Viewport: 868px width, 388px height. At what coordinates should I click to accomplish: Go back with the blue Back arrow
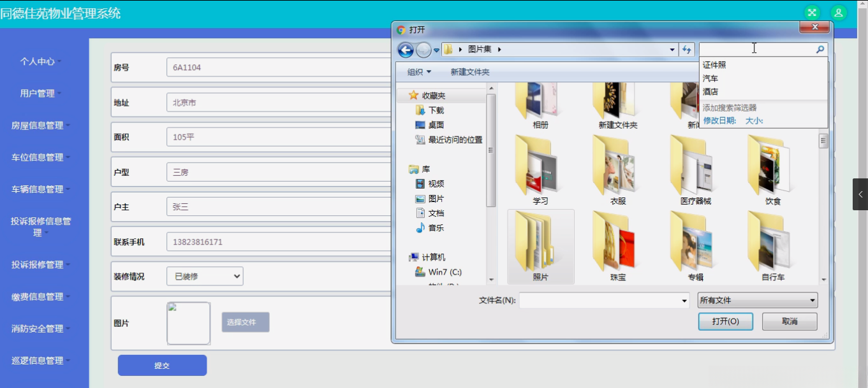tap(406, 50)
